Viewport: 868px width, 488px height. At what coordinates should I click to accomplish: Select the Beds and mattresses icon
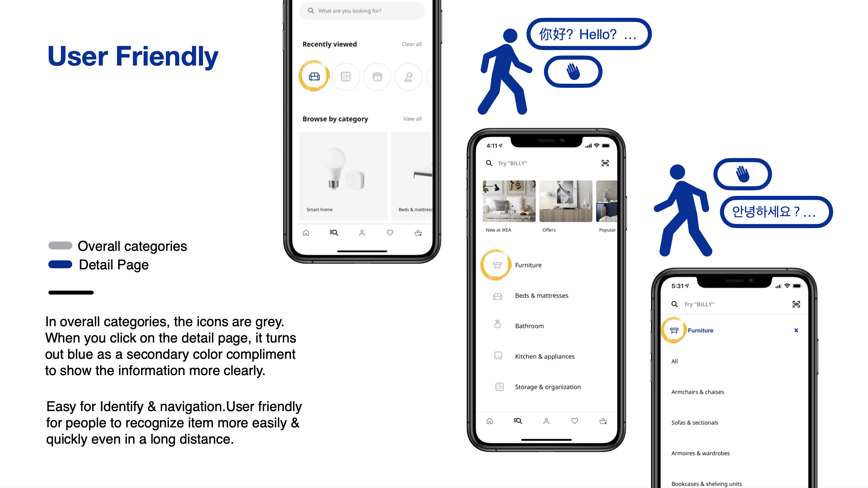[498, 295]
